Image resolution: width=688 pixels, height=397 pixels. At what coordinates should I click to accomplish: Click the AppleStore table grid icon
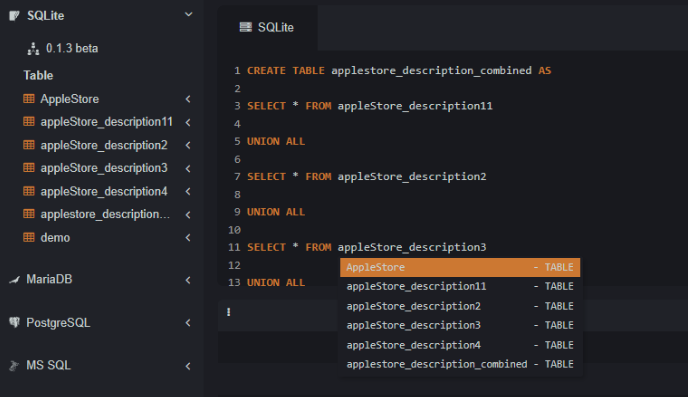point(29,99)
